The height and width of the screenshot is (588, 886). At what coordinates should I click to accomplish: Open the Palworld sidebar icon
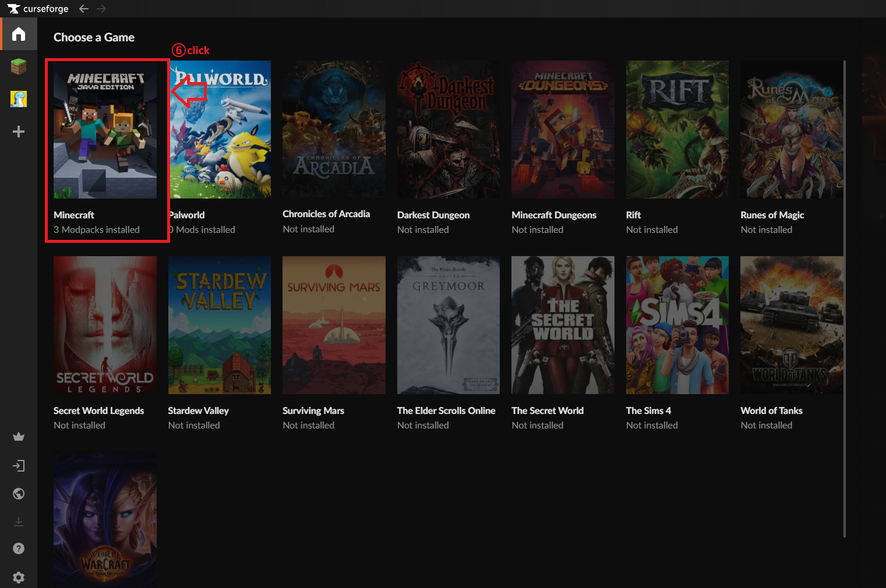(19, 99)
